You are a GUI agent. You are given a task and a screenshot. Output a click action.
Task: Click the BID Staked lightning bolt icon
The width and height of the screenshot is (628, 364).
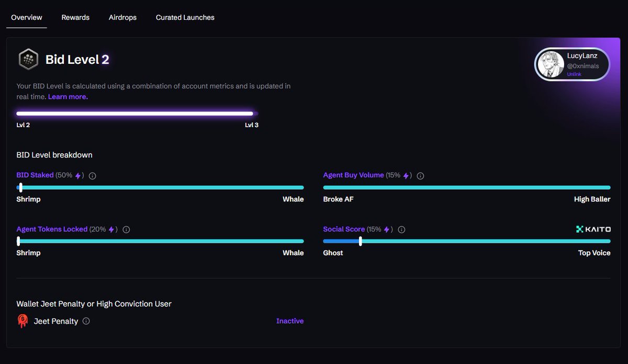[78, 176]
